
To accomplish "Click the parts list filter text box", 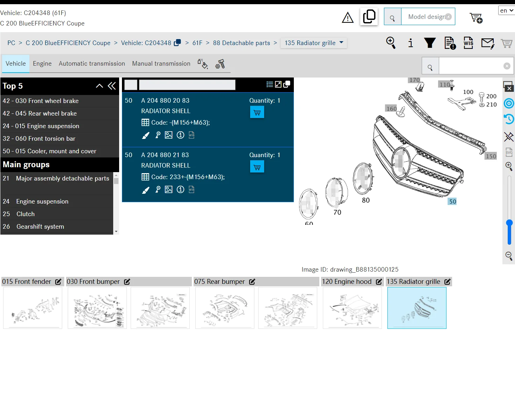I will coord(187,85).
